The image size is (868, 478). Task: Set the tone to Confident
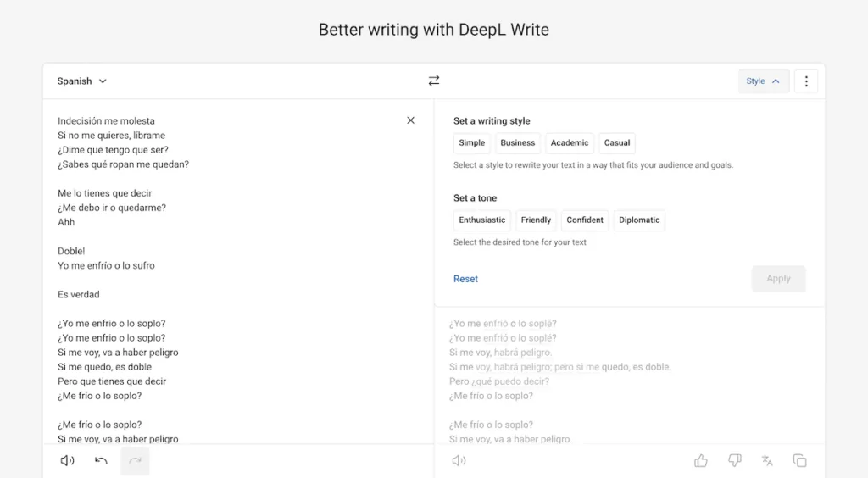tap(585, 220)
